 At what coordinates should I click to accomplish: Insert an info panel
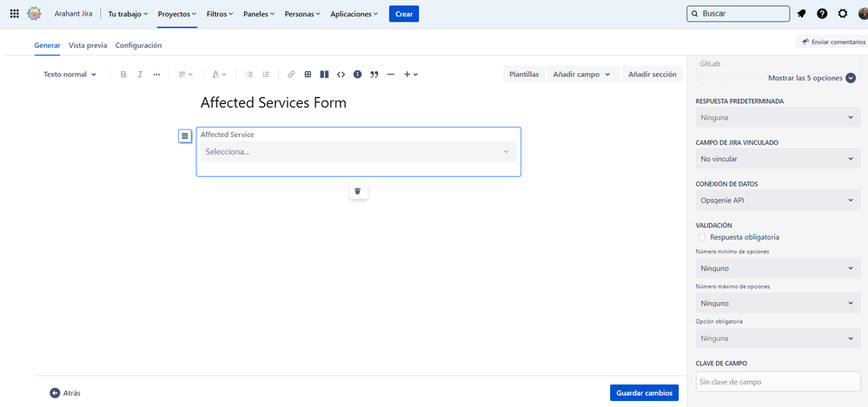click(358, 74)
